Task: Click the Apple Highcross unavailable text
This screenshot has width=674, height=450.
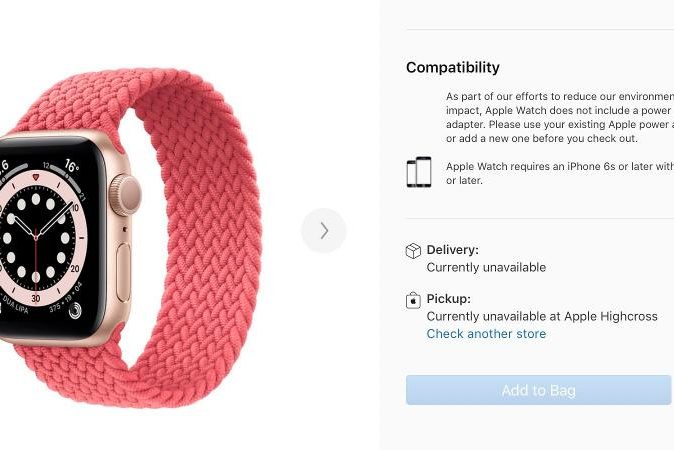Action: (542, 316)
